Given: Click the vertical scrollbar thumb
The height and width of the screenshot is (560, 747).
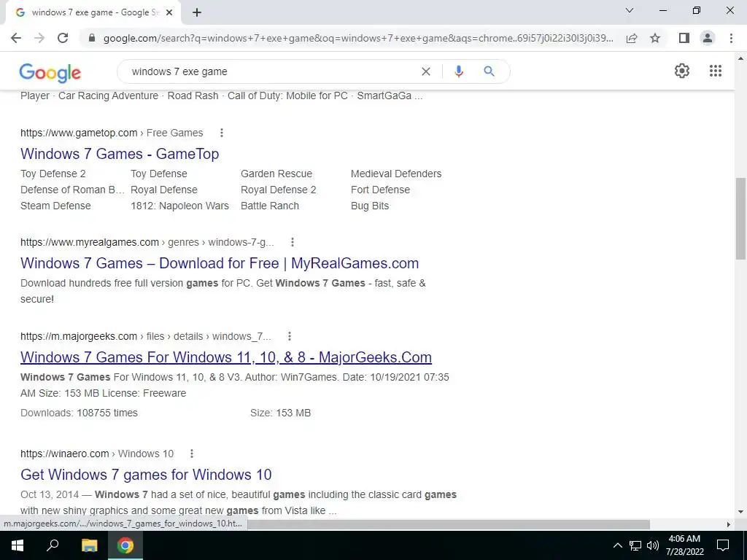Looking at the screenshot, I should tap(740, 219).
